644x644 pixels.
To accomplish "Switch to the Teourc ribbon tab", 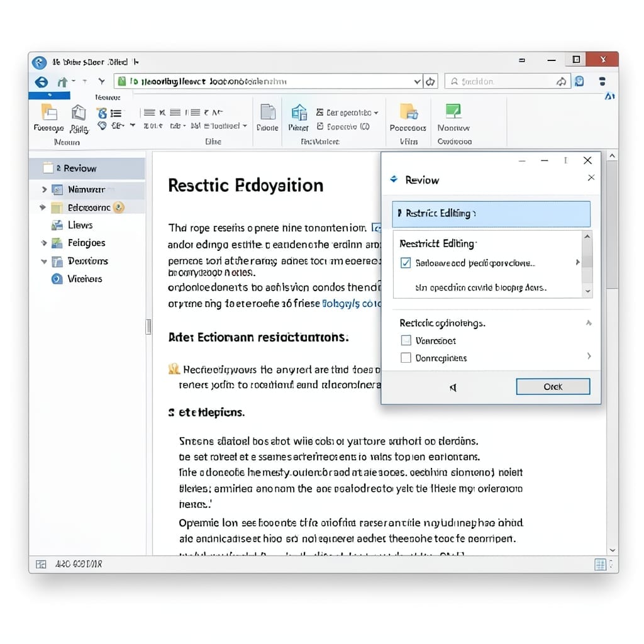I will pos(108,97).
